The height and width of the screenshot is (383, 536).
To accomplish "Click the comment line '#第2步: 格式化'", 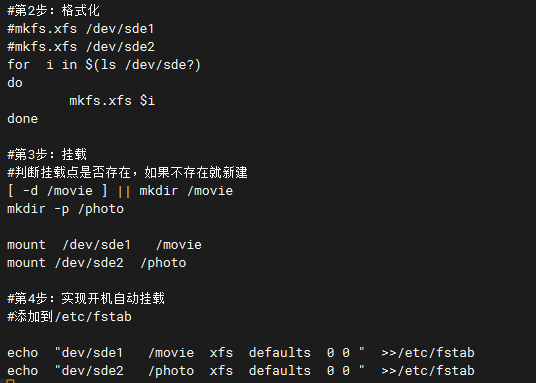I will click(53, 10).
